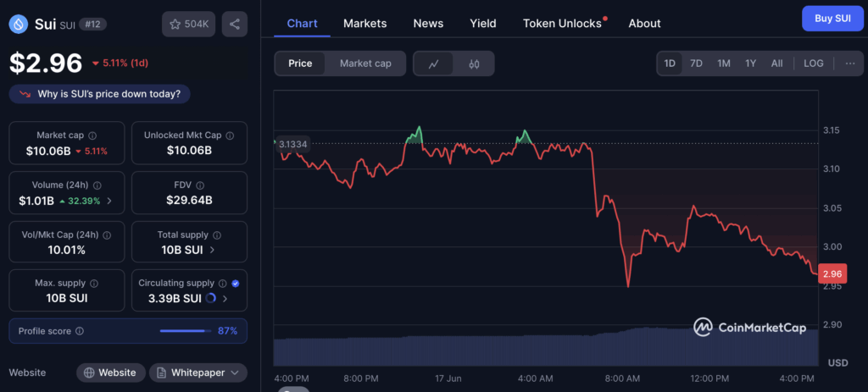Click the 10B SUI max supply value
The image size is (868, 392).
pos(66,299)
